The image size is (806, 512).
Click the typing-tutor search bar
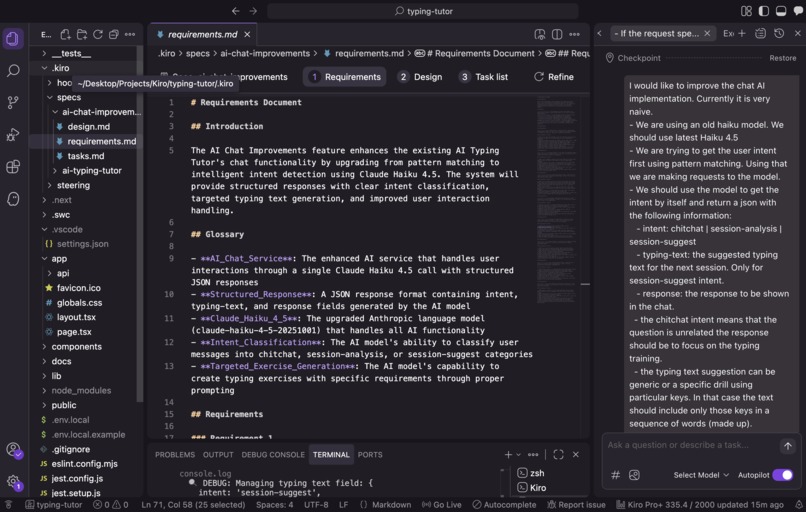pos(423,11)
